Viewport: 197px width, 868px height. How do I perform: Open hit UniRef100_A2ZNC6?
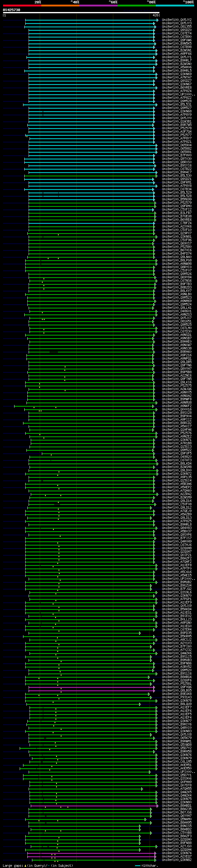point(176,376)
